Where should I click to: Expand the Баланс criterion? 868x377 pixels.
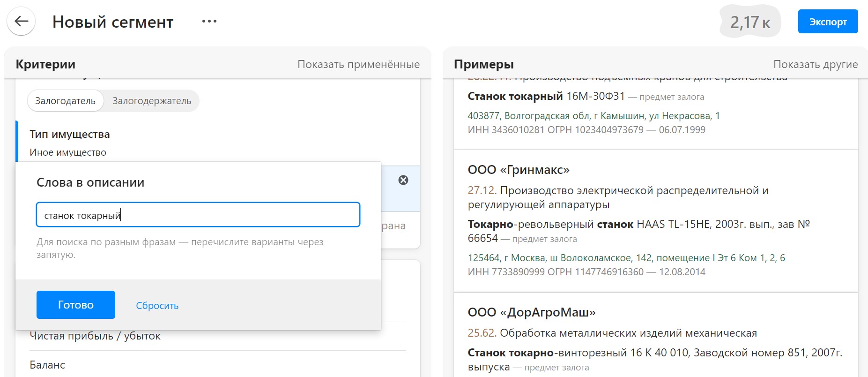(47, 365)
